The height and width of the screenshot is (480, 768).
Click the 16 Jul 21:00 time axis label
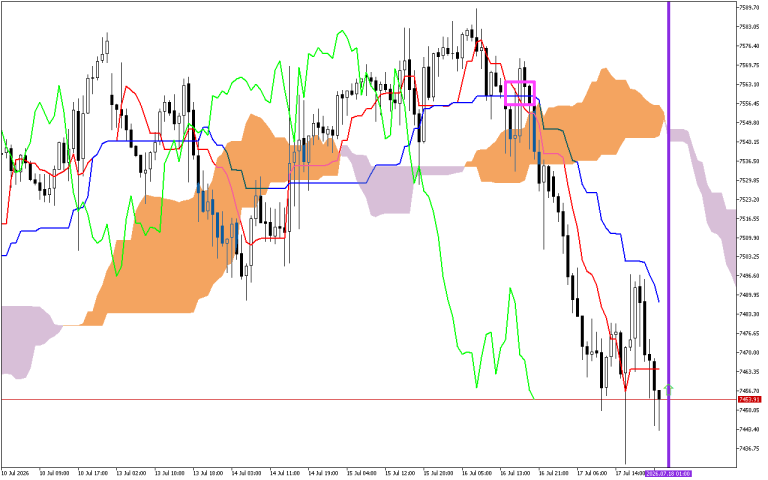click(x=554, y=474)
